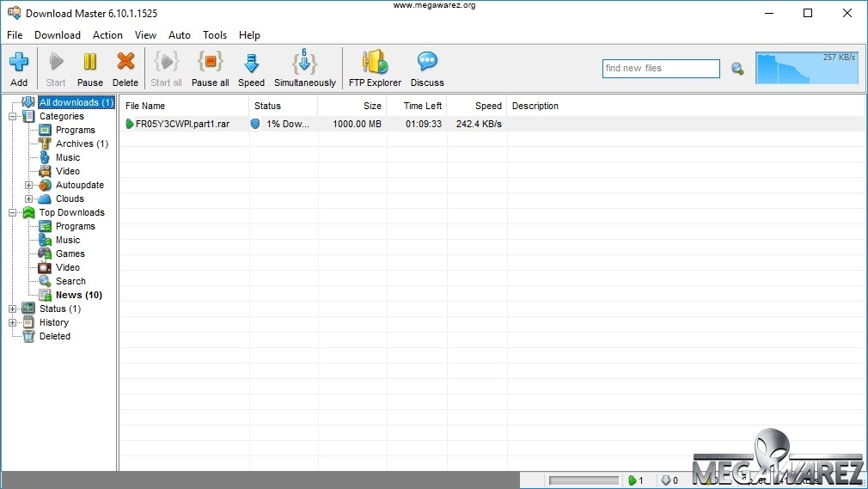
Task: Select Music under Top Downloads
Action: click(x=68, y=241)
